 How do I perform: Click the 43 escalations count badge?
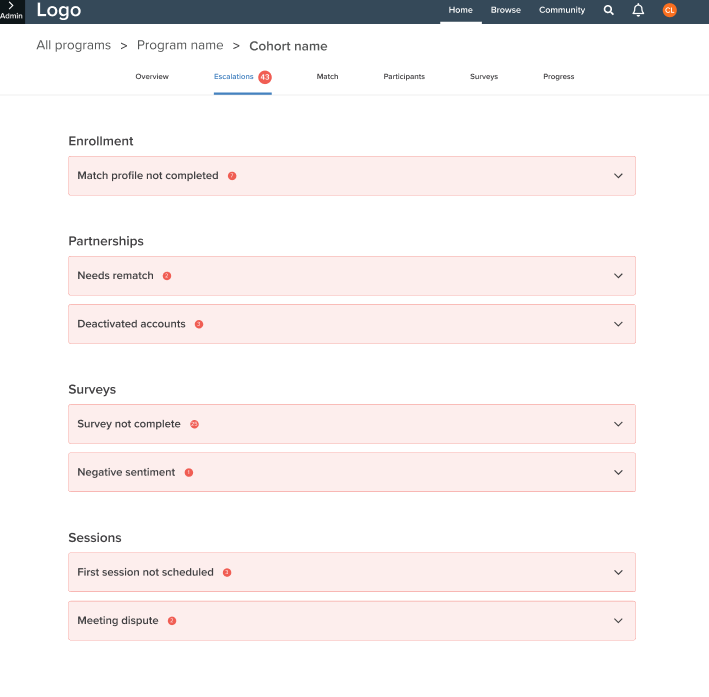pyautogui.click(x=265, y=77)
